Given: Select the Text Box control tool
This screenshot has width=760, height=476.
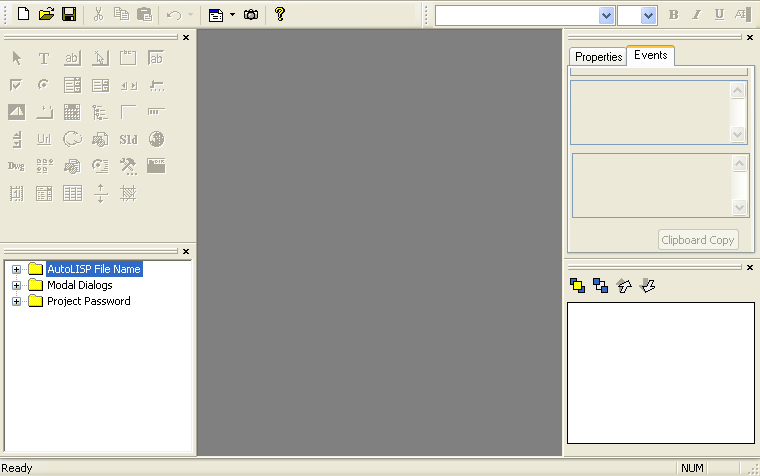Looking at the screenshot, I should click(156, 59).
